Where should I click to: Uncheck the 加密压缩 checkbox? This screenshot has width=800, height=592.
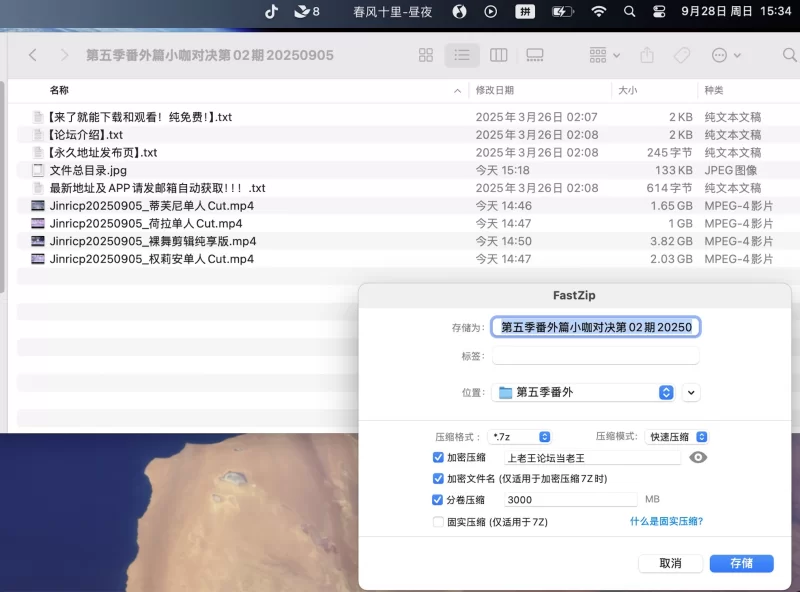438,458
